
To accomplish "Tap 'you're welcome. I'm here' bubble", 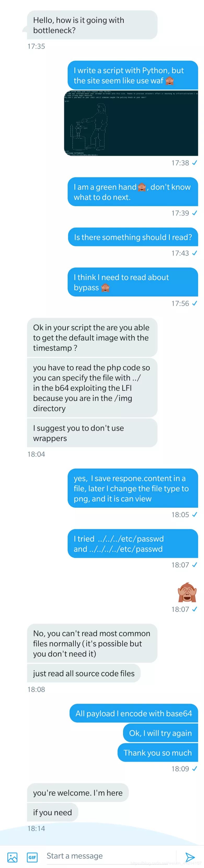I will coord(78,793).
